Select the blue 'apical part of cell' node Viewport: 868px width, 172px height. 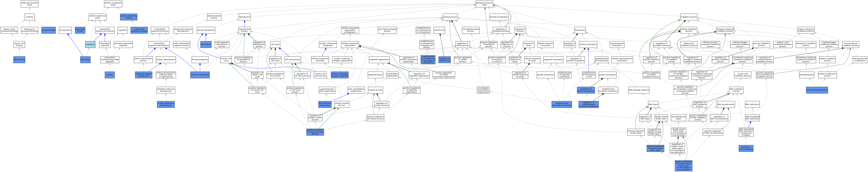pos(80,30)
